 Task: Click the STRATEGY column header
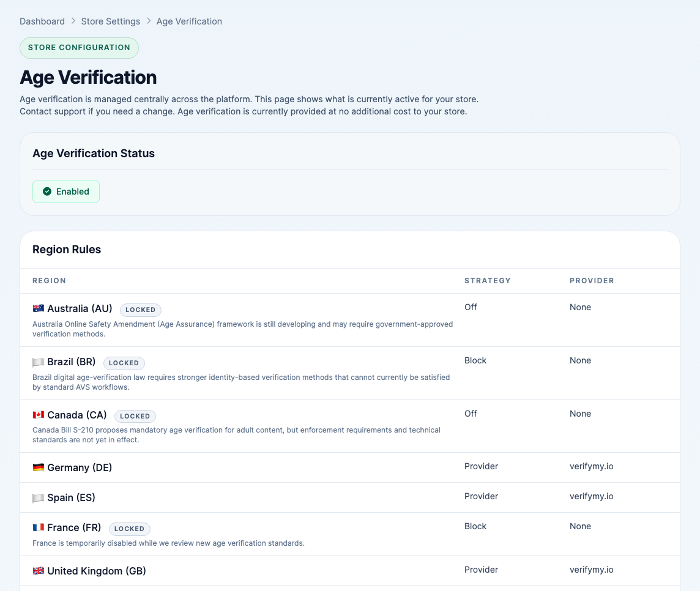coord(488,281)
